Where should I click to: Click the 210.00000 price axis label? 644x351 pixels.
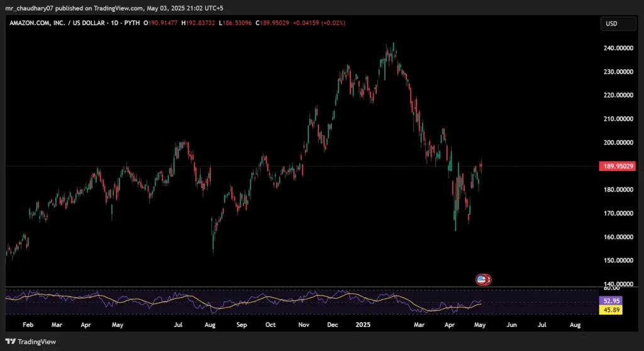(x=618, y=119)
